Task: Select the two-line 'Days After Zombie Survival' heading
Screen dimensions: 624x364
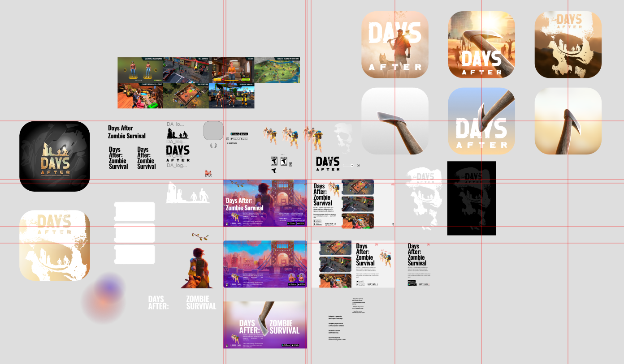Action: [x=127, y=132]
